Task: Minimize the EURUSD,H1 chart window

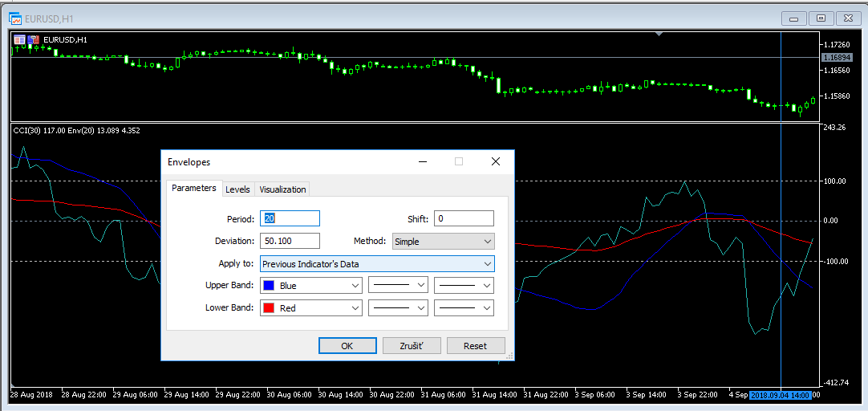Action: 794,18
